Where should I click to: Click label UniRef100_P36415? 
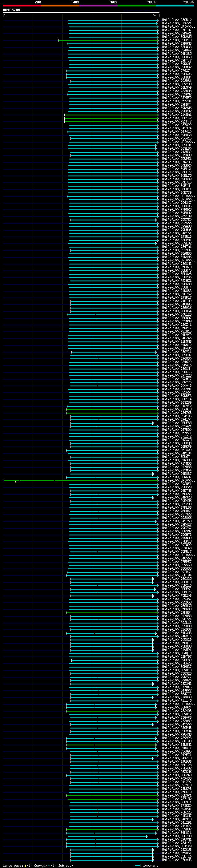pos(176,138)
